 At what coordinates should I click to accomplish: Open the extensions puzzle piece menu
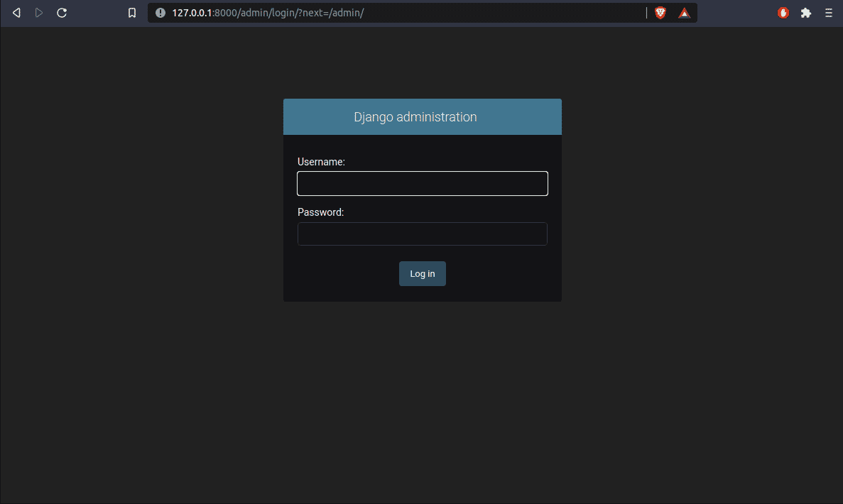pos(806,13)
